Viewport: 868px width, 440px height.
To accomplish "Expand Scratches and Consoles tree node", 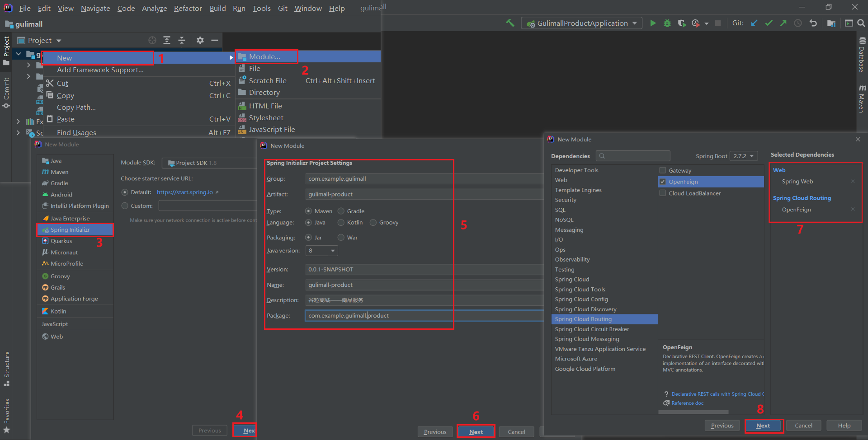I will click(x=18, y=133).
